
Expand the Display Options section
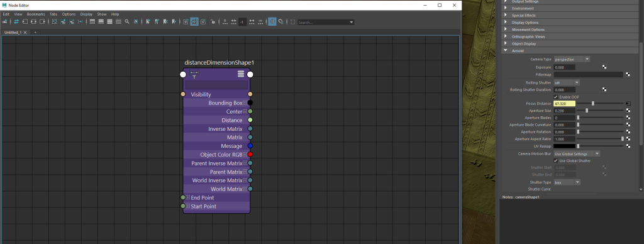click(x=506, y=22)
